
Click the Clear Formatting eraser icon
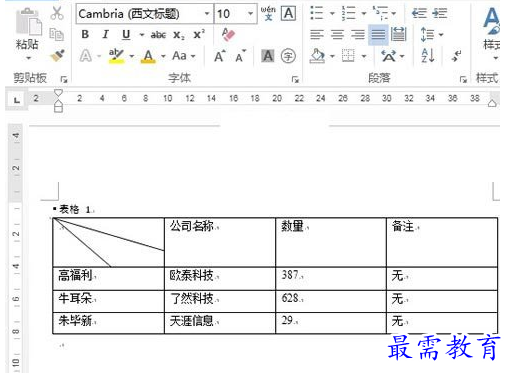[228, 34]
